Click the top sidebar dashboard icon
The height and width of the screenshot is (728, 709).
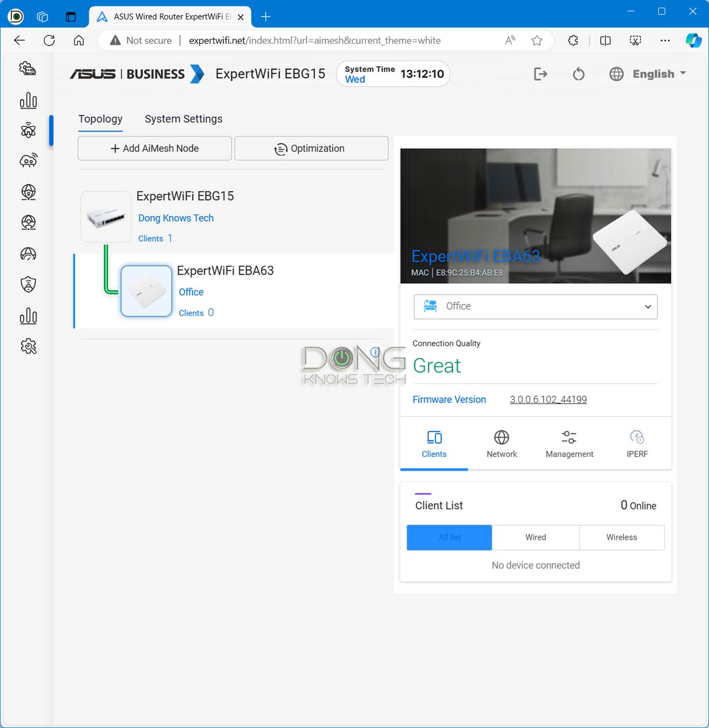point(28,68)
